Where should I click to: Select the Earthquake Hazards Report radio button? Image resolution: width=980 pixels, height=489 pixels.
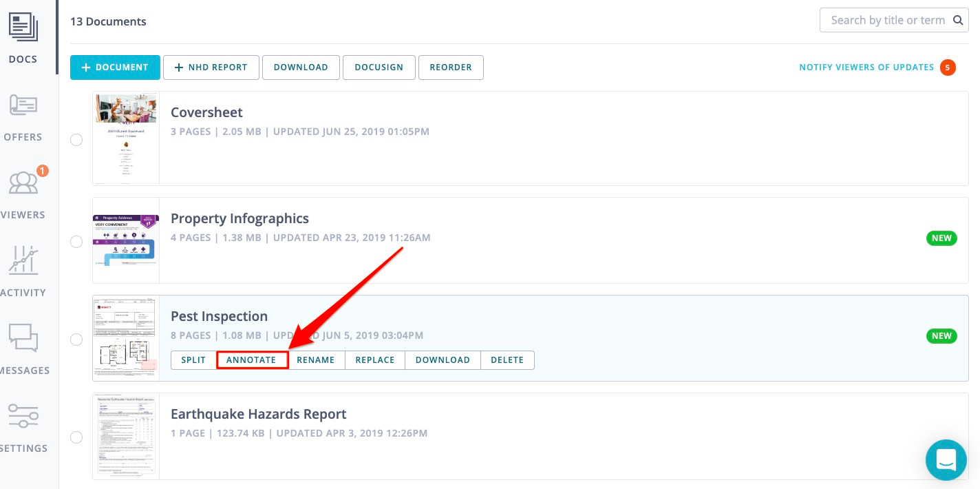tap(76, 437)
